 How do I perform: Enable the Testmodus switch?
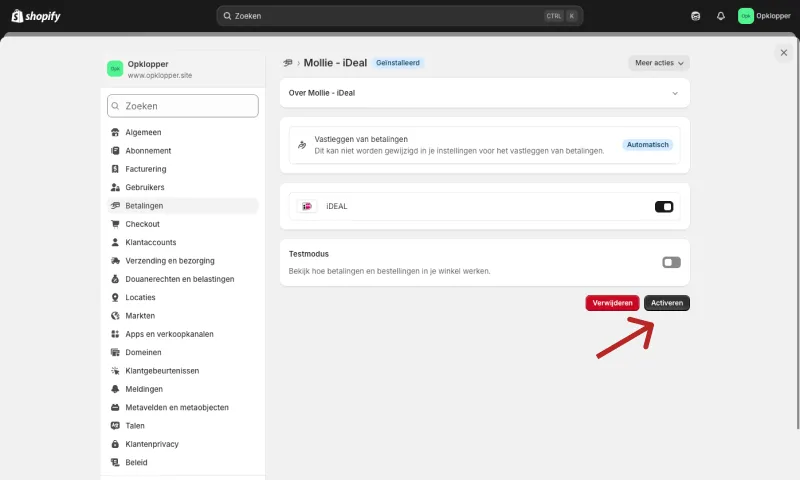(671, 262)
